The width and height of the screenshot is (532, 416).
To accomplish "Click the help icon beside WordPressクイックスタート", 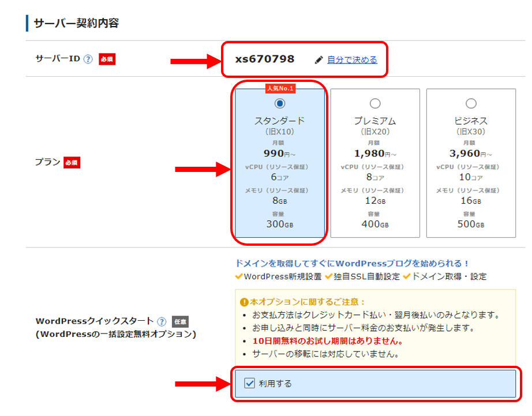I will tap(162, 321).
